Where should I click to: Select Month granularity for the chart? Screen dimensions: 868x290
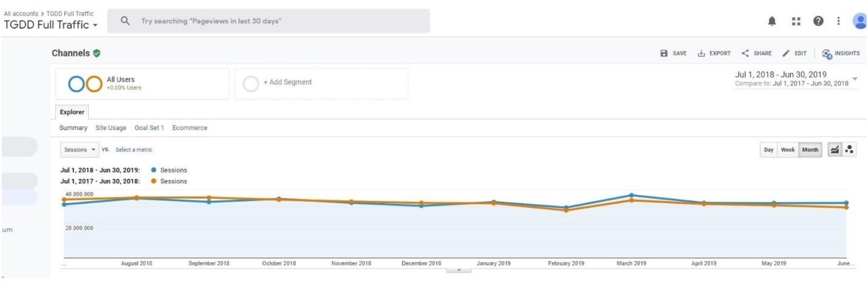tap(810, 150)
